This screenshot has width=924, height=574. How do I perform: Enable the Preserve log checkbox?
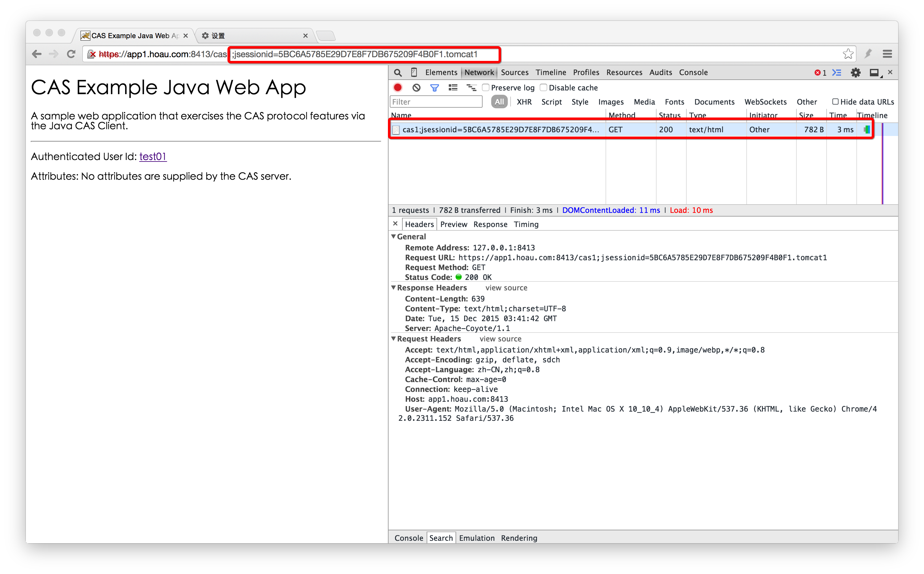pyautogui.click(x=486, y=88)
